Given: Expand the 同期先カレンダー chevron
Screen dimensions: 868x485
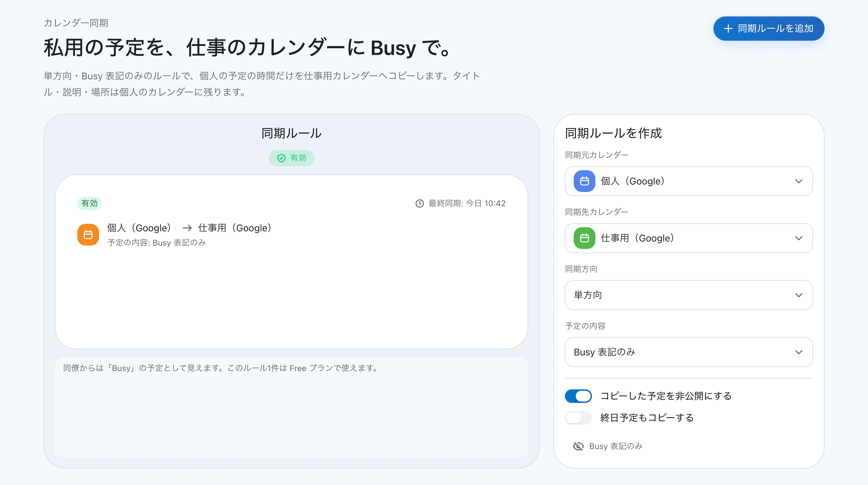Looking at the screenshot, I should [x=799, y=238].
